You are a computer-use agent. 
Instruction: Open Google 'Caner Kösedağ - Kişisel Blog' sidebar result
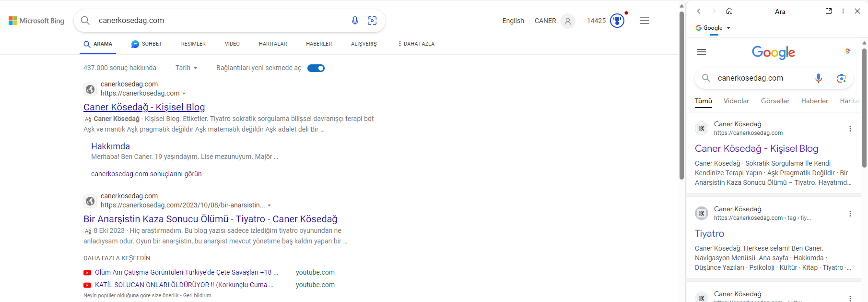coord(757,148)
